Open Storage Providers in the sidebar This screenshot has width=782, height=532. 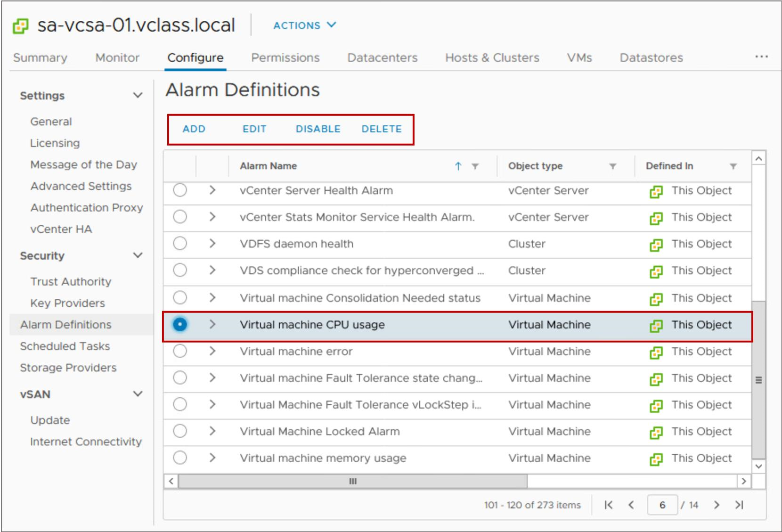tap(68, 368)
